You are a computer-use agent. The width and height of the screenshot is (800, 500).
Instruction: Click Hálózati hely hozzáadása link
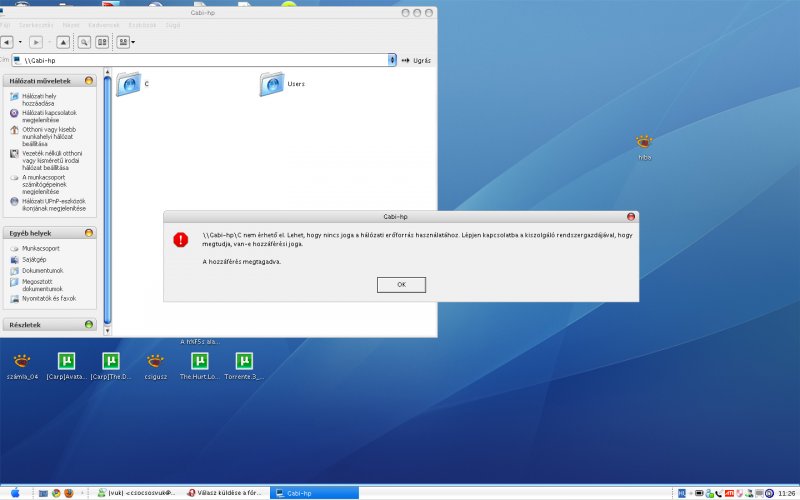pyautogui.click(x=39, y=99)
